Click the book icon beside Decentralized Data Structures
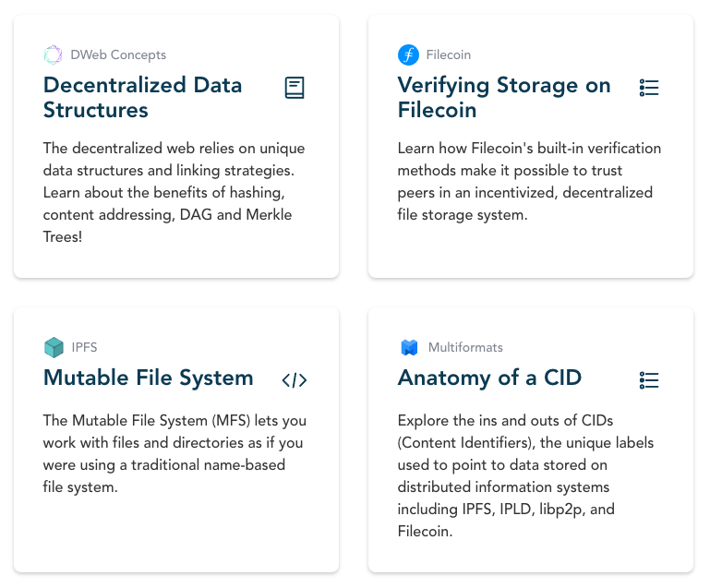 pos(295,88)
